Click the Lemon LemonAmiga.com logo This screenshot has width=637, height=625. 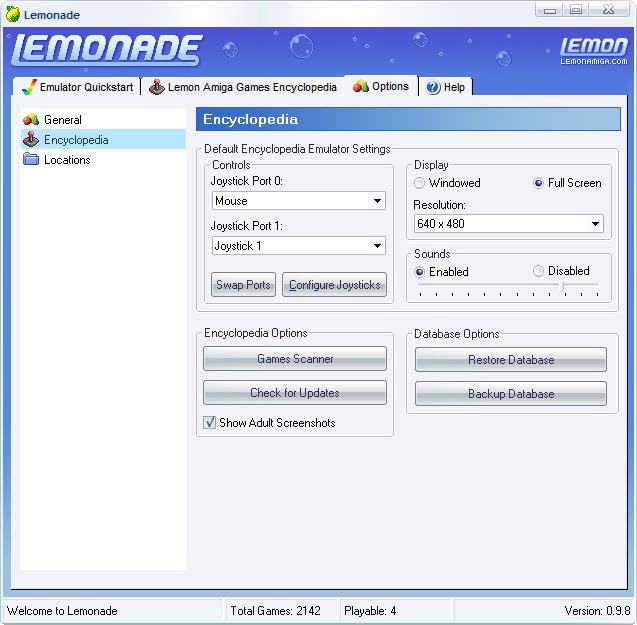tap(594, 50)
